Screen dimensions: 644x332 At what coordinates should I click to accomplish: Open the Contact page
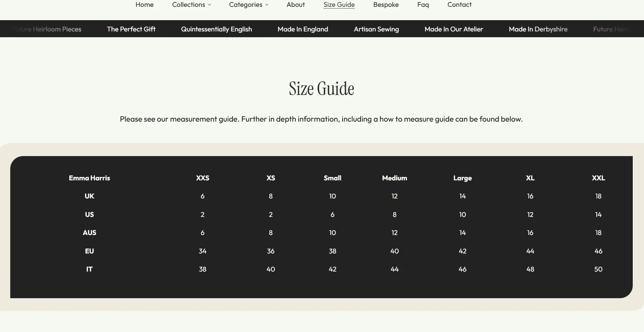459,5
